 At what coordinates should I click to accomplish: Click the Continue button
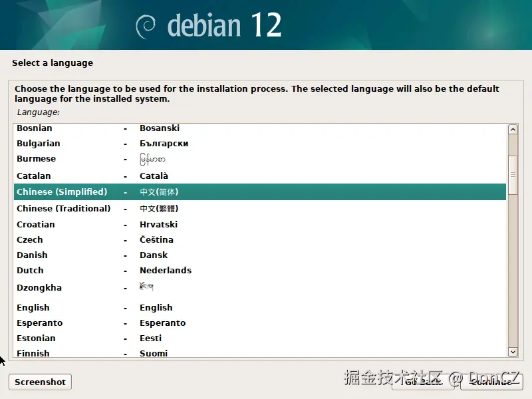[x=491, y=382]
